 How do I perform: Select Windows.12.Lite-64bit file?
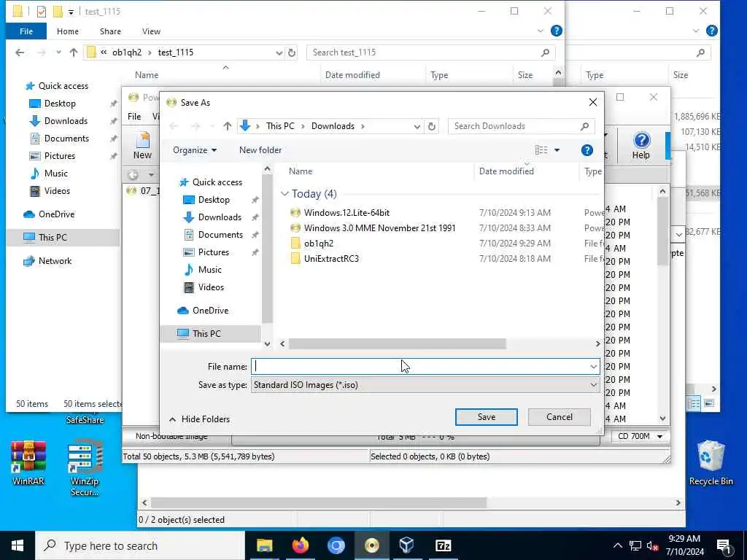click(x=347, y=212)
